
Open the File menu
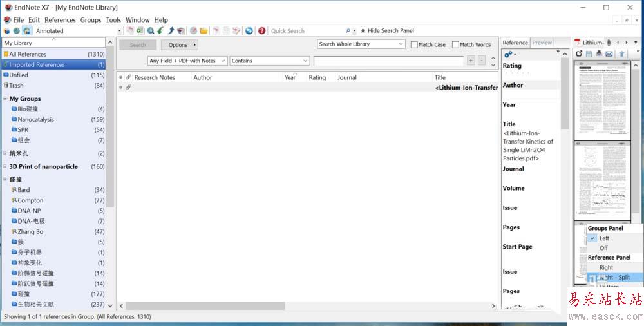[19, 20]
